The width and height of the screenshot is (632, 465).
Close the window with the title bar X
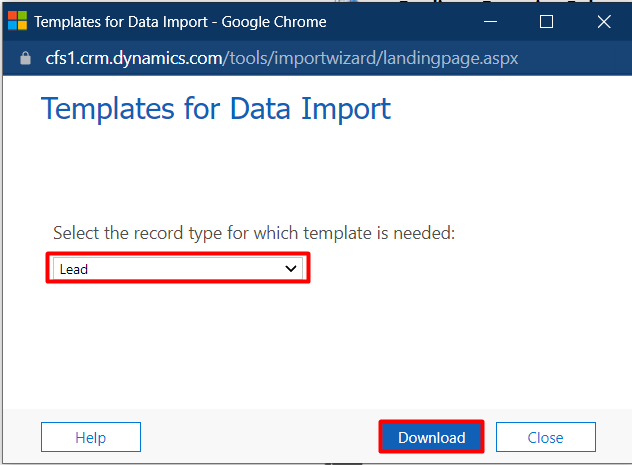pyautogui.click(x=603, y=21)
